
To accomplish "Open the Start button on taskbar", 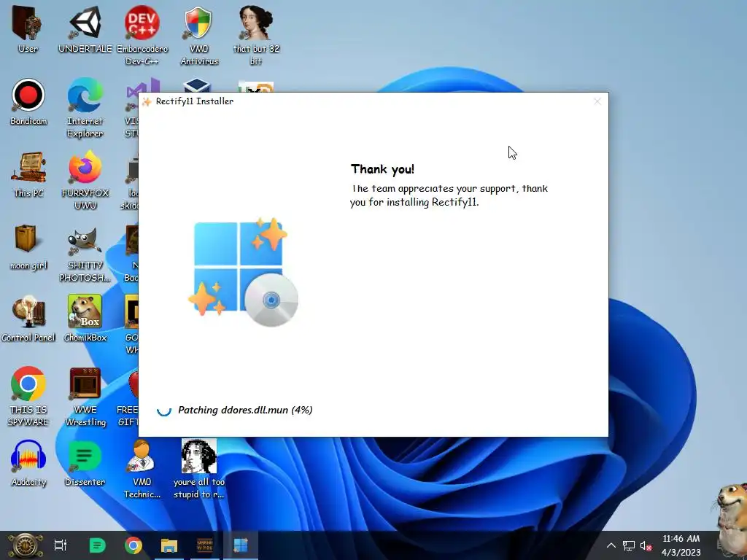I will click(x=26, y=545).
